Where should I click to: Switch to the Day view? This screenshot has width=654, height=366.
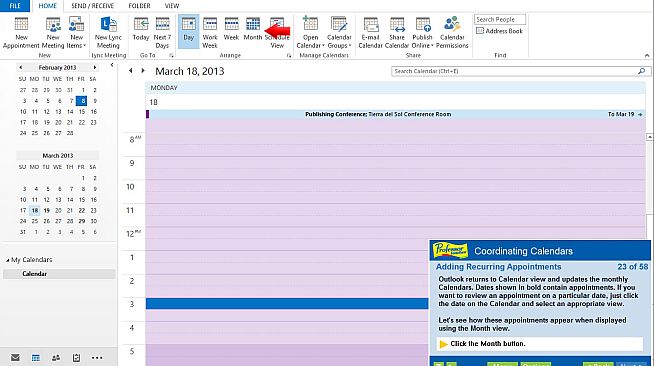point(189,31)
